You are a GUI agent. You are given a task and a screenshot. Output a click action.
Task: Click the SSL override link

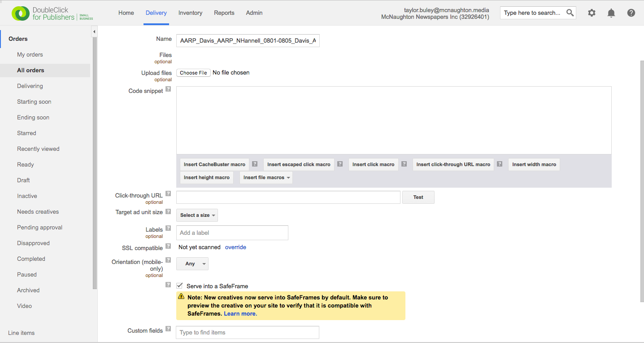235,247
